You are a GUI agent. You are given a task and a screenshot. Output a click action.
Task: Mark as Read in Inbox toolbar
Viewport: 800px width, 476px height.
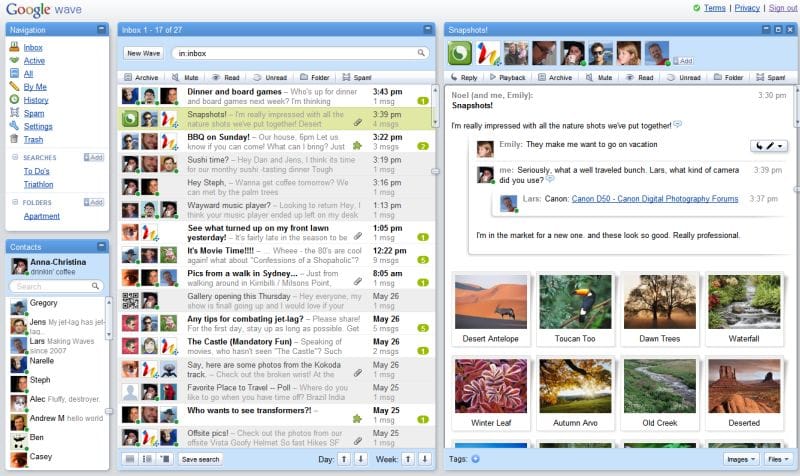[226, 78]
